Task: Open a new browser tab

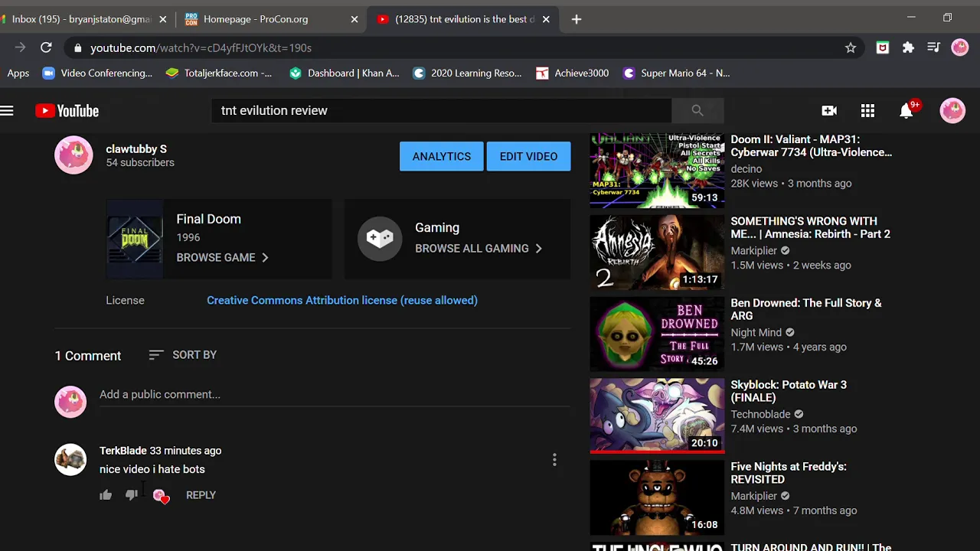Action: pyautogui.click(x=577, y=19)
